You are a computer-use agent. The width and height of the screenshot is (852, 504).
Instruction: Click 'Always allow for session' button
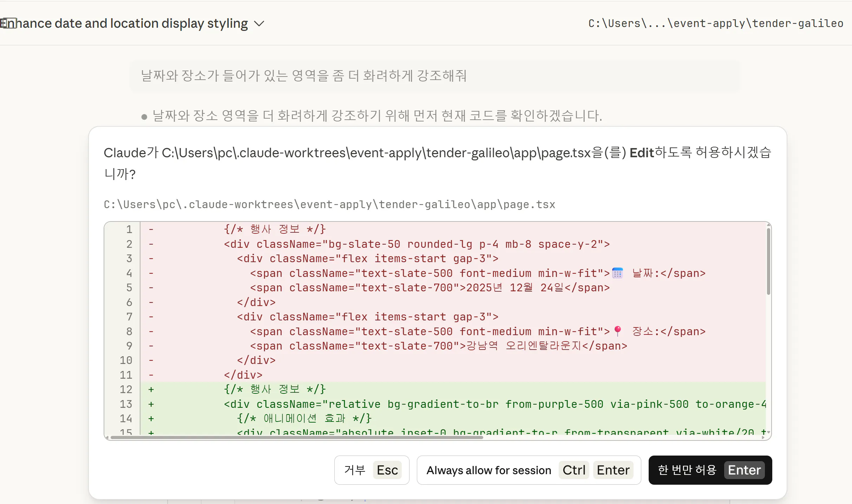(x=489, y=470)
